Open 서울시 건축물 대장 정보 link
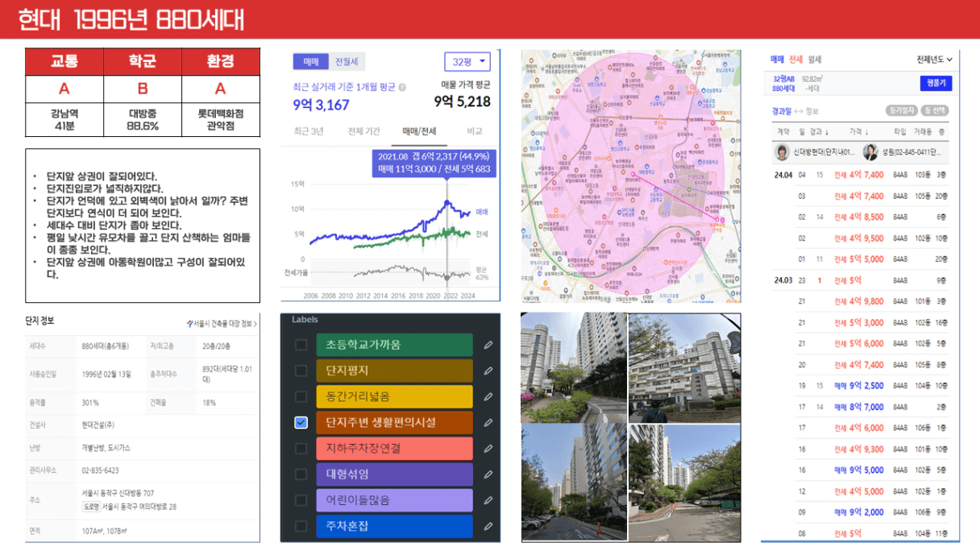 [222, 324]
